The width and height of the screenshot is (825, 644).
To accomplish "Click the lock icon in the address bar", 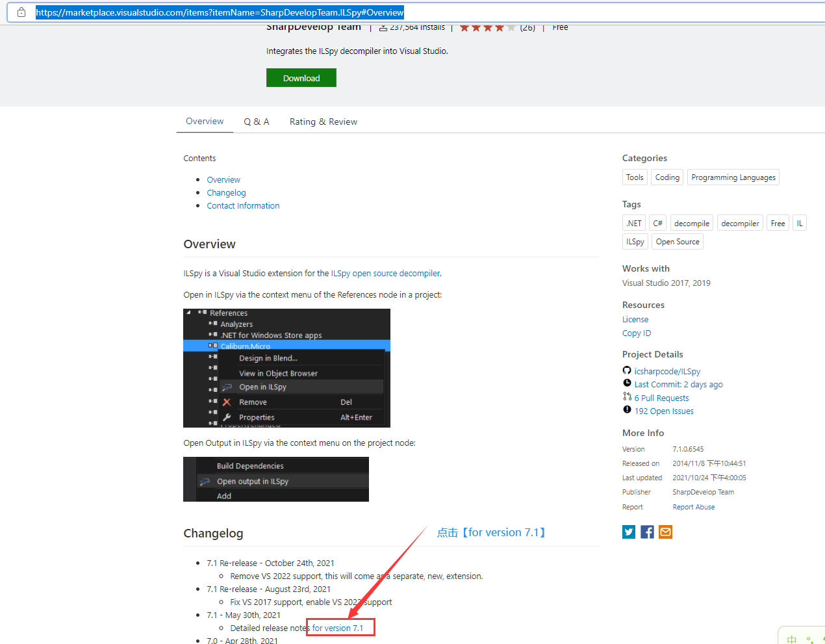I will pyautogui.click(x=21, y=12).
